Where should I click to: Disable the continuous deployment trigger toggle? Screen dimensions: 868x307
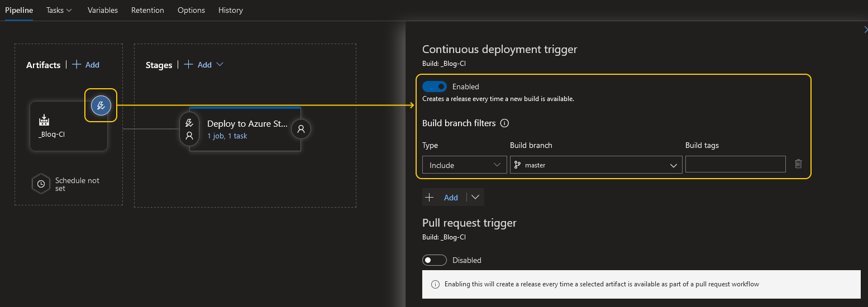(435, 87)
